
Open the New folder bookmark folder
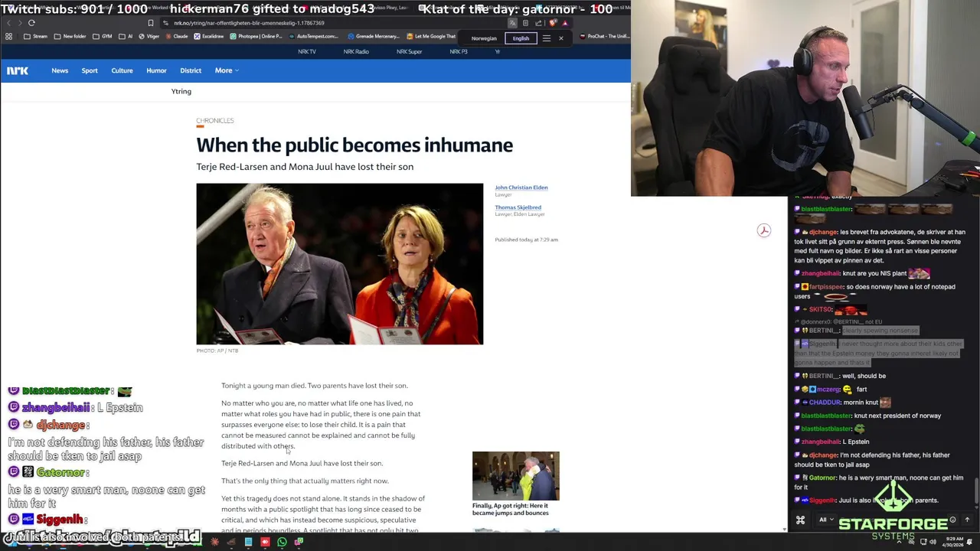70,36
